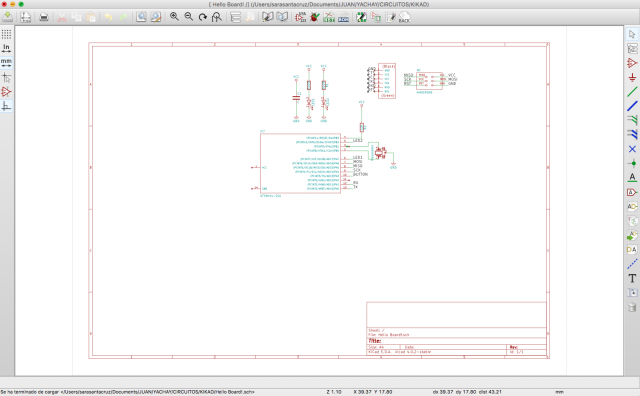The width and height of the screenshot is (640, 396).
Task: Change the cursor shape
Action: coord(6,77)
